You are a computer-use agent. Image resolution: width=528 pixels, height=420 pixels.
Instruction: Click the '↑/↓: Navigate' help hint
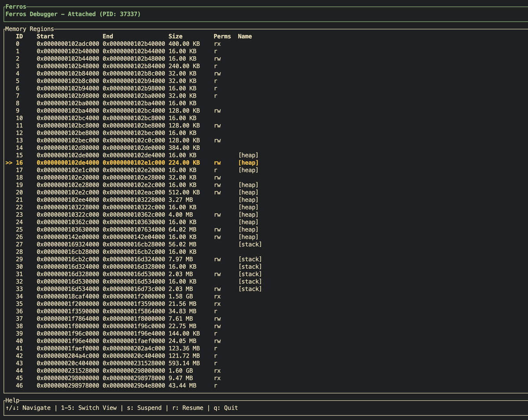click(28, 408)
